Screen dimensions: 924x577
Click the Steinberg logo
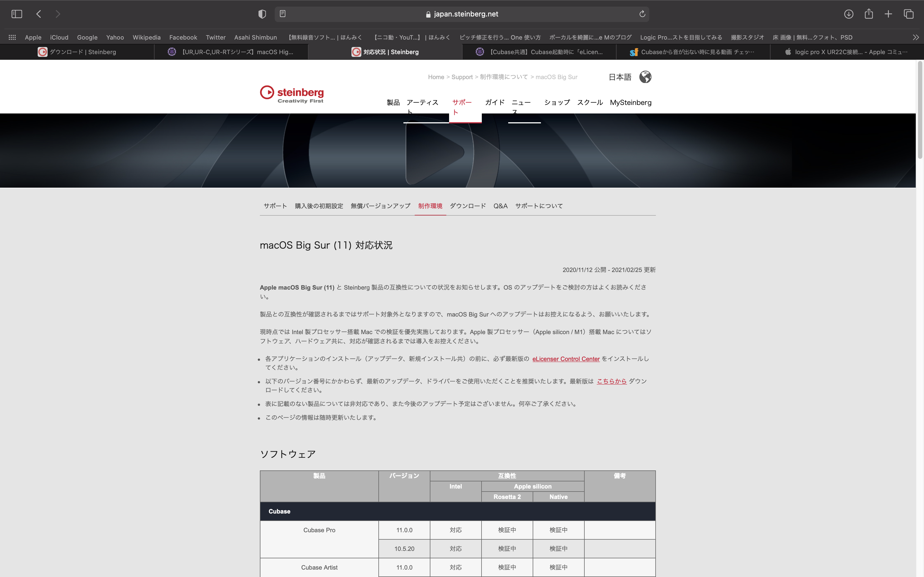coord(292,94)
